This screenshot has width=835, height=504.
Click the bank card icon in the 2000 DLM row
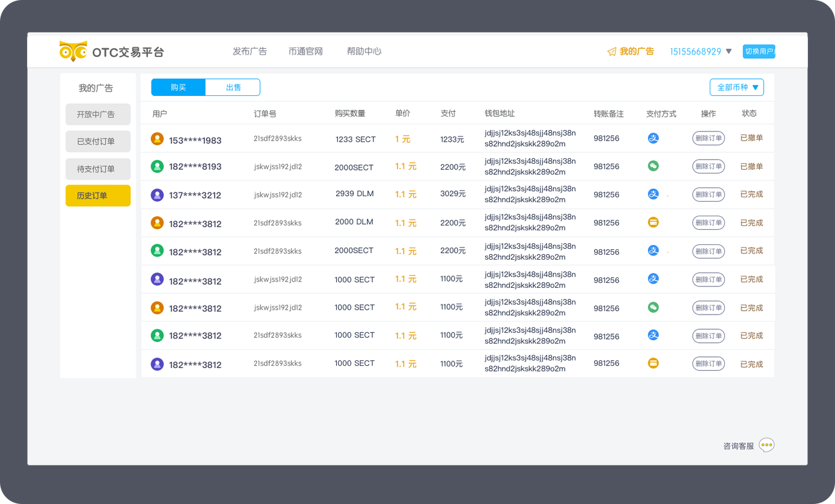653,222
